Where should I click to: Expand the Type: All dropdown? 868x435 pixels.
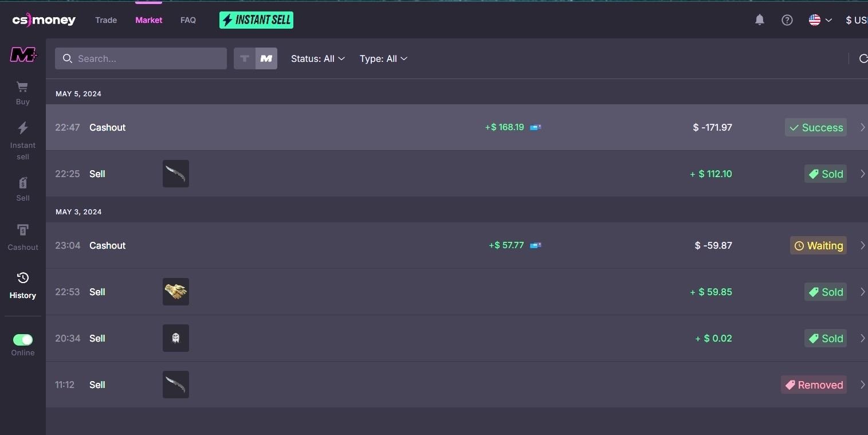(383, 58)
